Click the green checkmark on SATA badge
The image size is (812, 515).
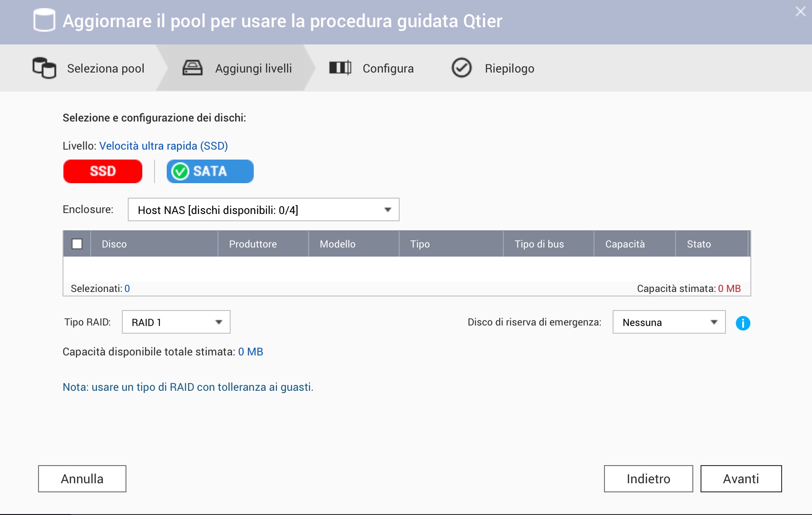(x=180, y=171)
